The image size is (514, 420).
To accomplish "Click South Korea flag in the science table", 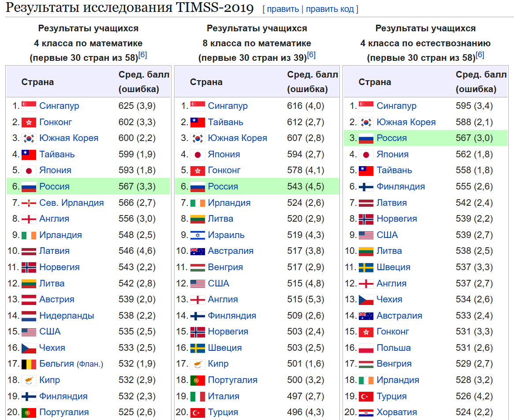I will click(x=366, y=122).
